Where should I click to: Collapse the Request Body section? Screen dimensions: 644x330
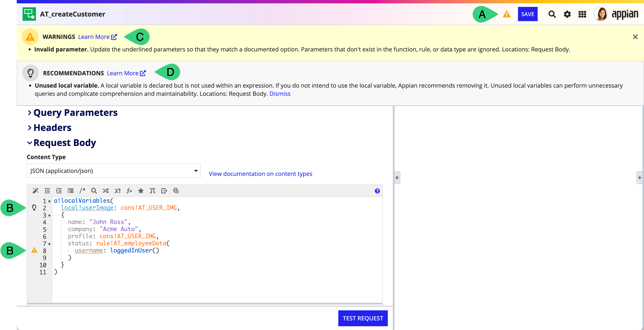62,143
